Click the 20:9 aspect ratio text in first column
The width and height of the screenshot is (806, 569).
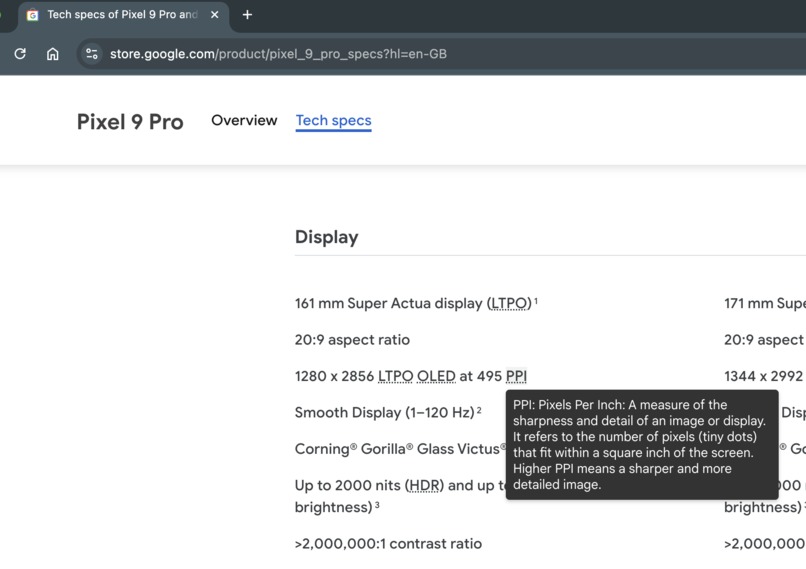(x=352, y=340)
